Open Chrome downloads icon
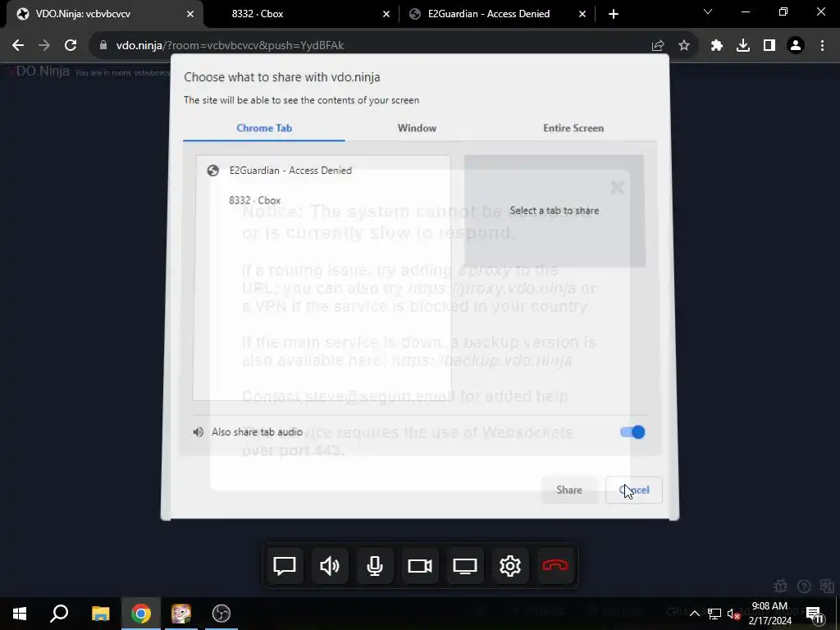Image resolution: width=840 pixels, height=630 pixels. [743, 46]
